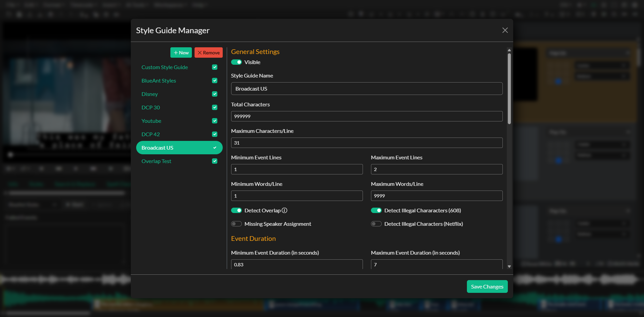644x317 pixels.
Task: Close the Style Guide Manager dialog
Action: (505, 30)
